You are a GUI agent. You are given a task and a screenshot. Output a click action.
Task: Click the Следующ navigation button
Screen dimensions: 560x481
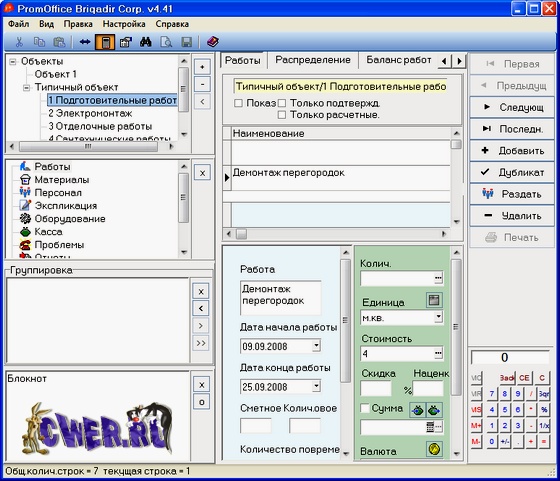point(512,107)
